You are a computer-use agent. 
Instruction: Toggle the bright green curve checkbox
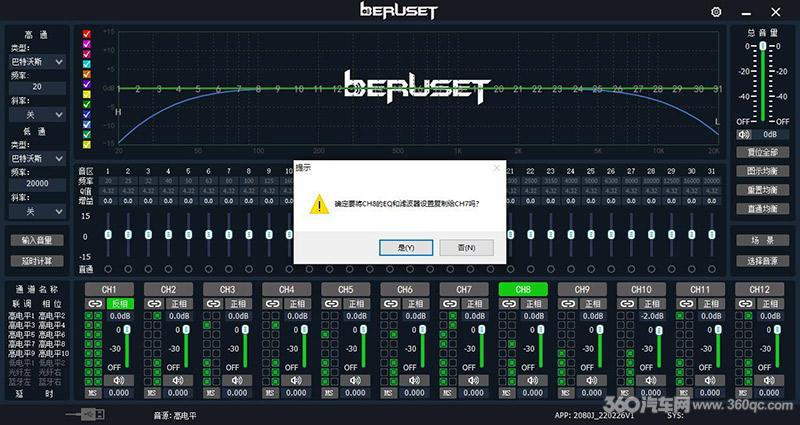coord(87,104)
